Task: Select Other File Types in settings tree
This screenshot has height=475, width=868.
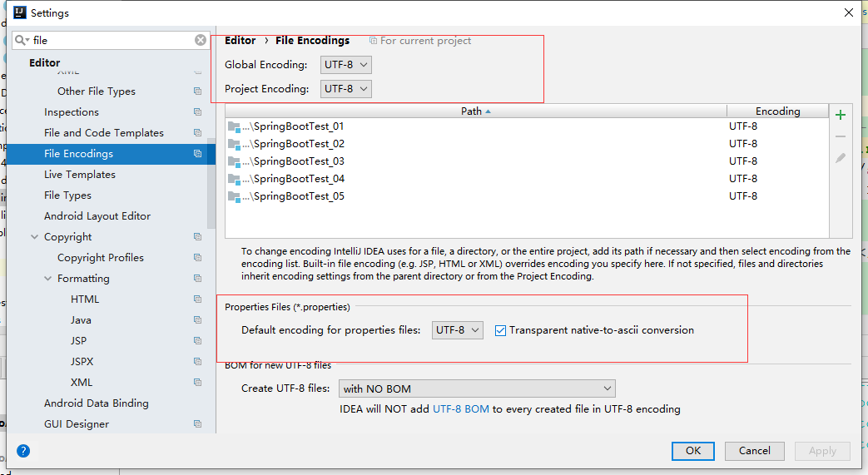Action: point(97,92)
